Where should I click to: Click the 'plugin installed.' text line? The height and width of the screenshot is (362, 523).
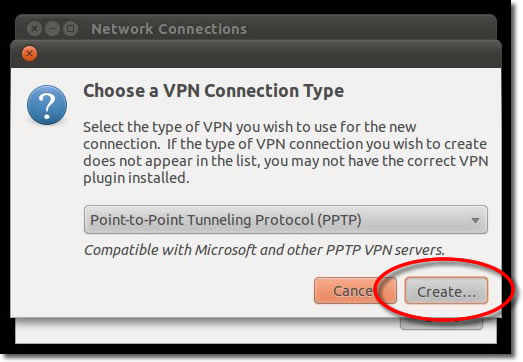point(136,178)
